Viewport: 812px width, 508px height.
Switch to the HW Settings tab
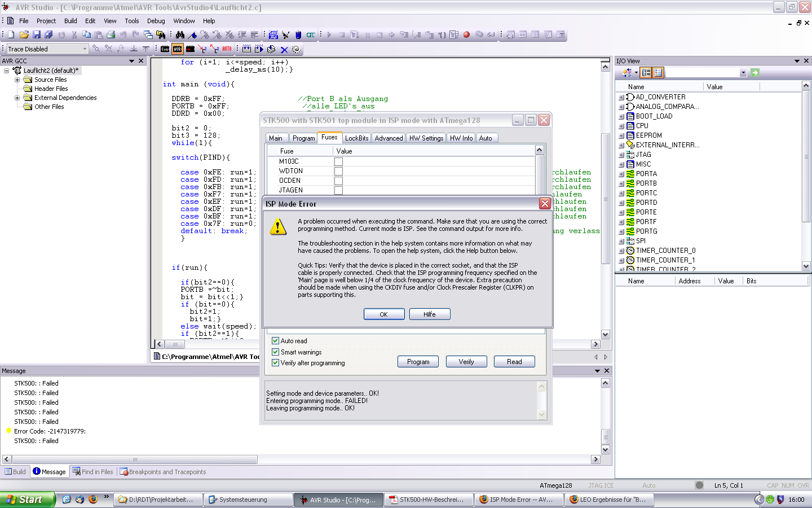(426, 138)
